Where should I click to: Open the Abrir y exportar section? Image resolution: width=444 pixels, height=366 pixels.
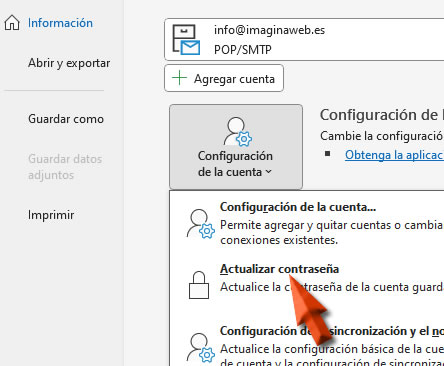69,63
